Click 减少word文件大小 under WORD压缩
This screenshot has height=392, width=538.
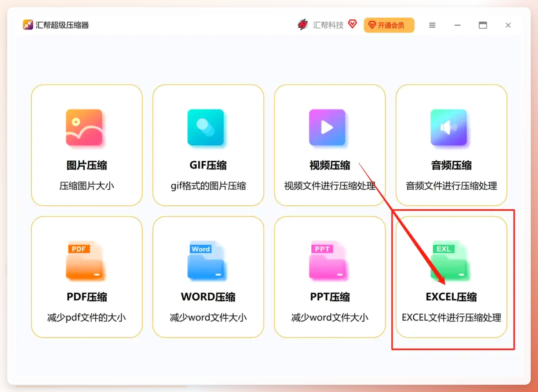(x=208, y=318)
